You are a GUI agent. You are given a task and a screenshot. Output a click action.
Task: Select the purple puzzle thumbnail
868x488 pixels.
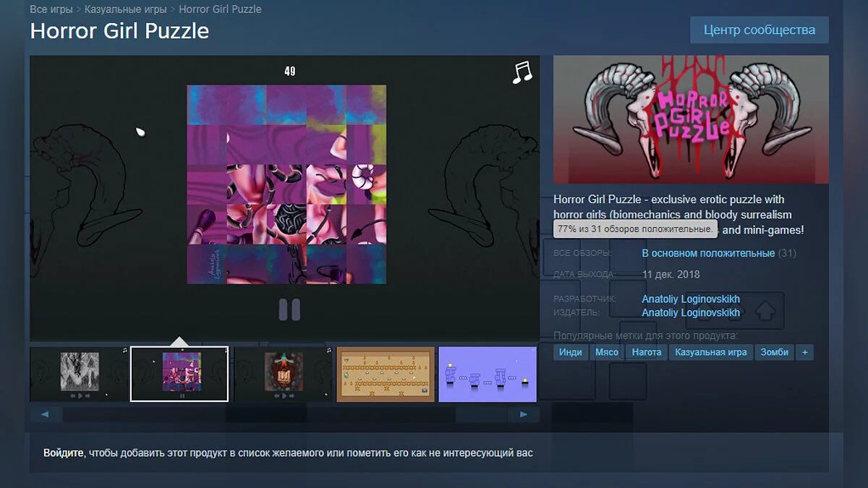[179, 374]
